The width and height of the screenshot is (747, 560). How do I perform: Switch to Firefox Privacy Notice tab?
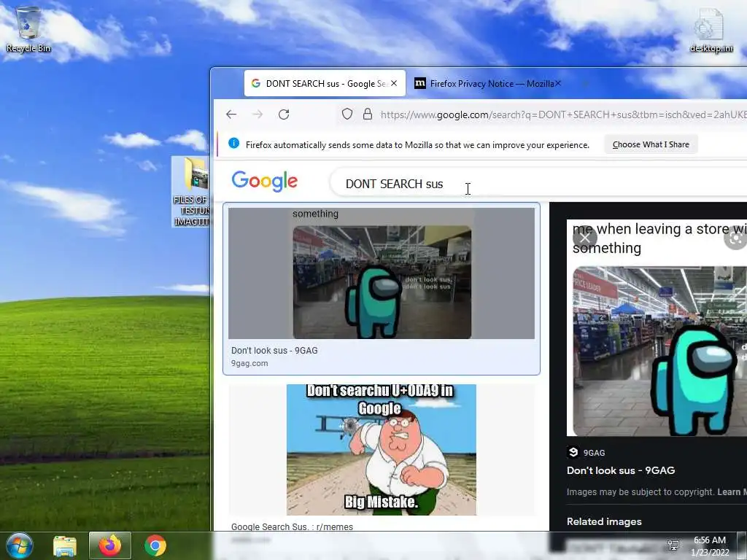(488, 83)
